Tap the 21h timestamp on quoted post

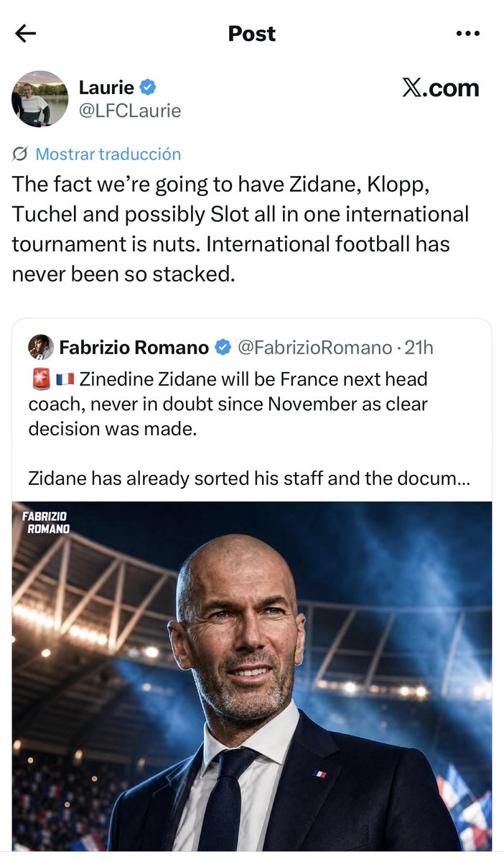tap(419, 348)
